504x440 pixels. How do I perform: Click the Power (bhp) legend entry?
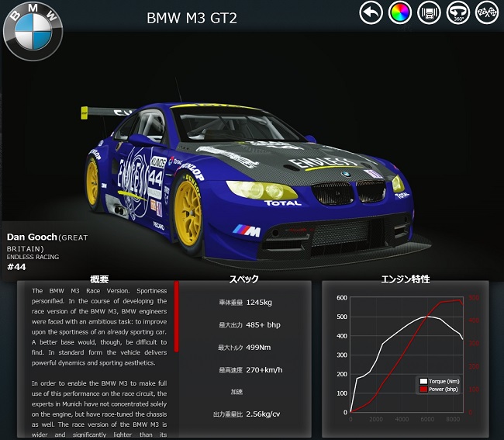click(x=439, y=390)
